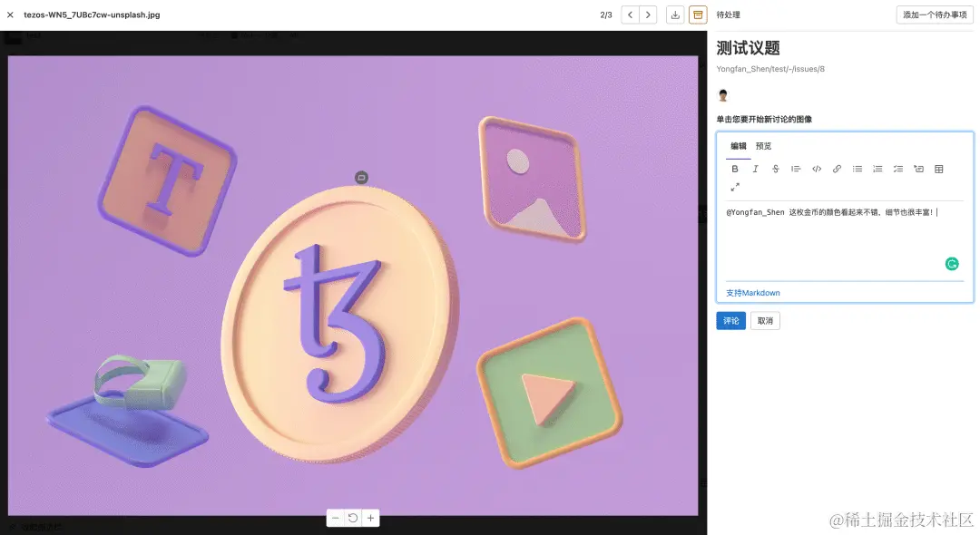Apply bold formatting
Image resolution: width=980 pixels, height=535 pixels.
coord(735,170)
